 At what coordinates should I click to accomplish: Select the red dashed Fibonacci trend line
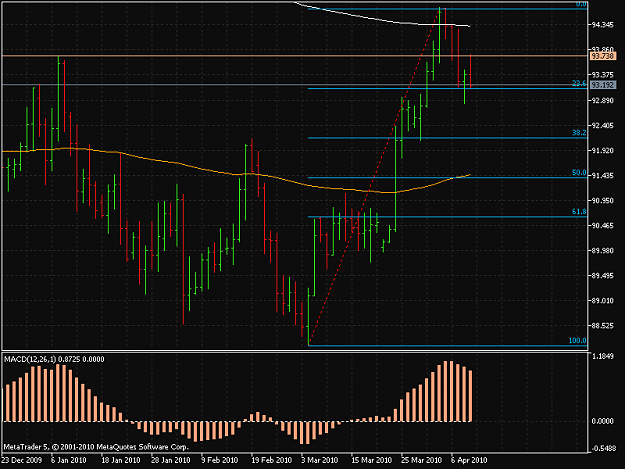tap(375, 177)
